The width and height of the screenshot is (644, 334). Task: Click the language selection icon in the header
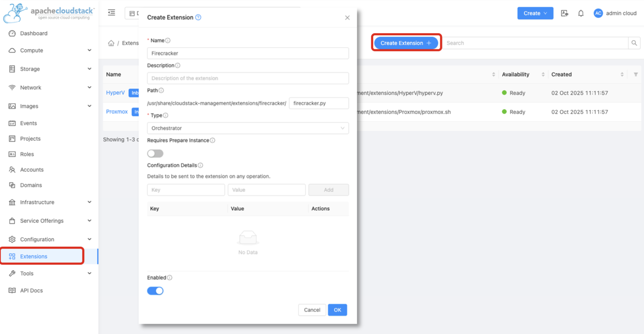(x=564, y=13)
